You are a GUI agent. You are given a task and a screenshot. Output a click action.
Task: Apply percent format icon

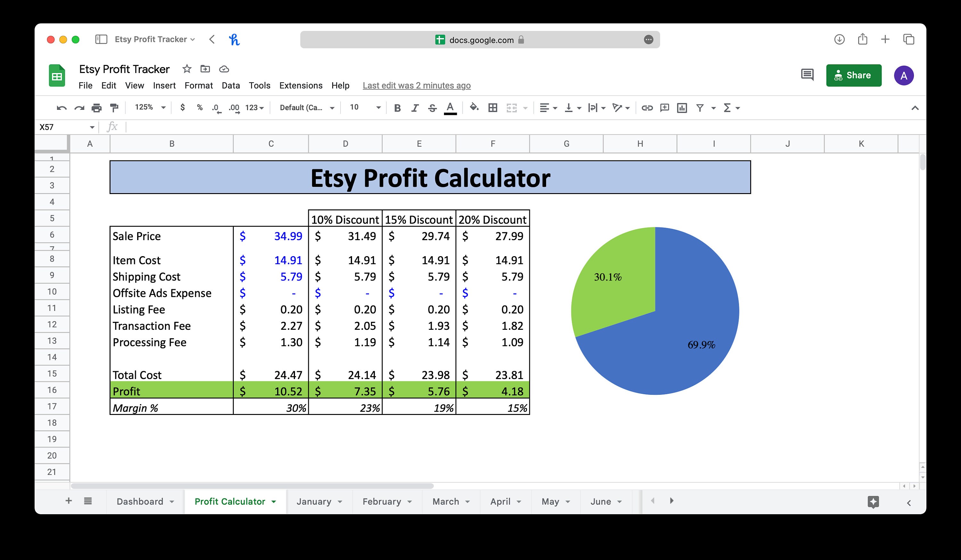click(x=200, y=108)
